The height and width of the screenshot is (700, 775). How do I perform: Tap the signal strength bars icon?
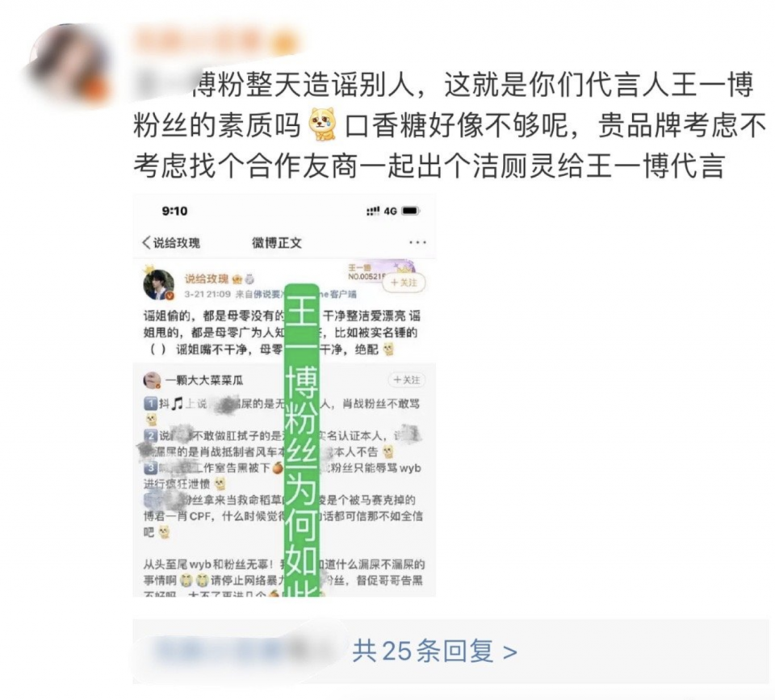click(x=373, y=211)
